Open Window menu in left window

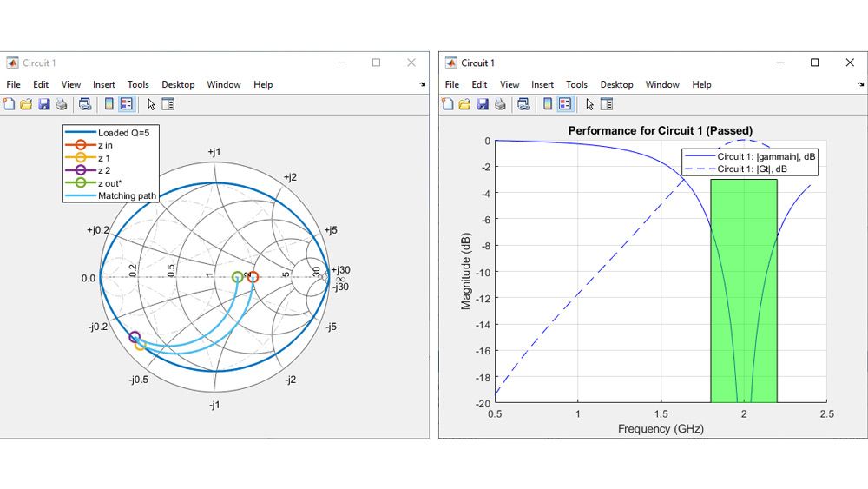[x=224, y=85]
